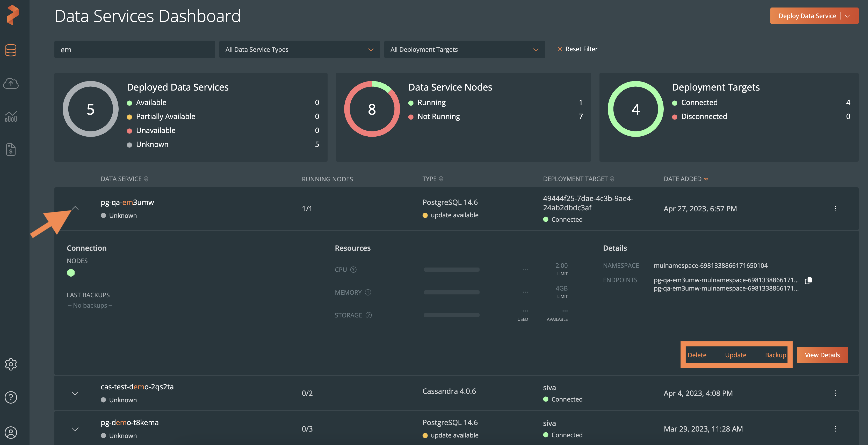Click namespace mulnamespace-6981338866171650104

pos(711,266)
